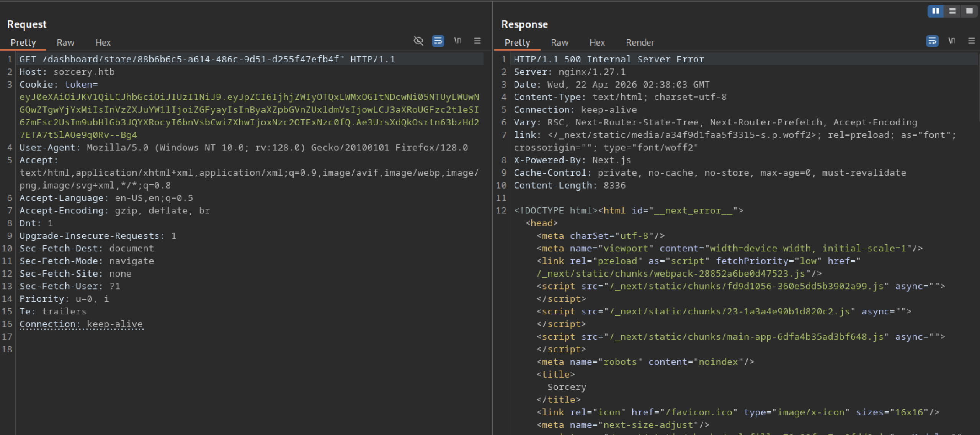Click the HTTP/1.1 500 status line
980x435 pixels.
point(609,59)
